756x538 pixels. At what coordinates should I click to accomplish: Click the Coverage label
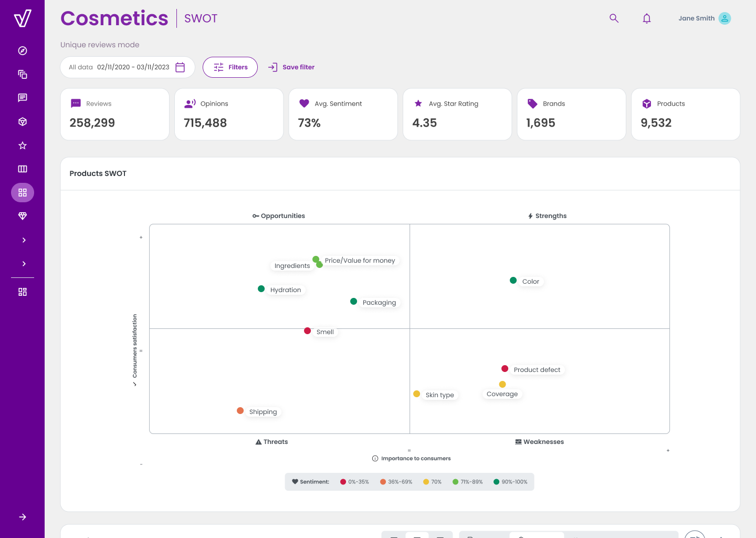click(x=502, y=394)
